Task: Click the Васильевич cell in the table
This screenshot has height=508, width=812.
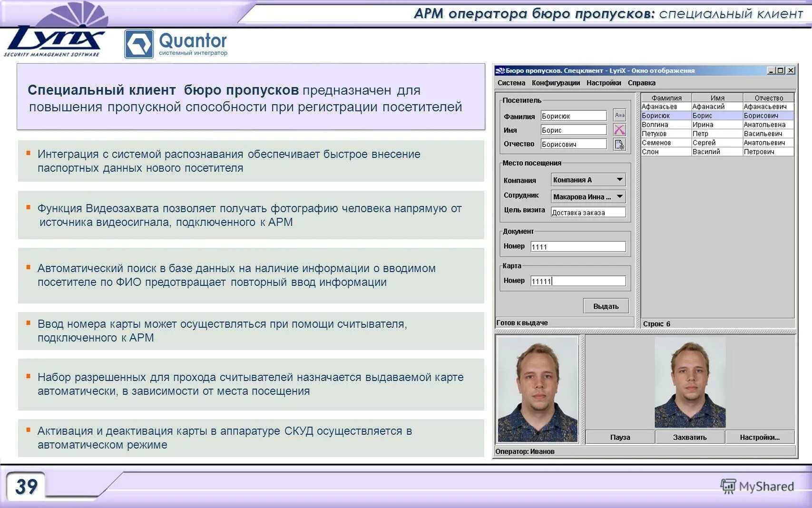Action: pos(768,134)
